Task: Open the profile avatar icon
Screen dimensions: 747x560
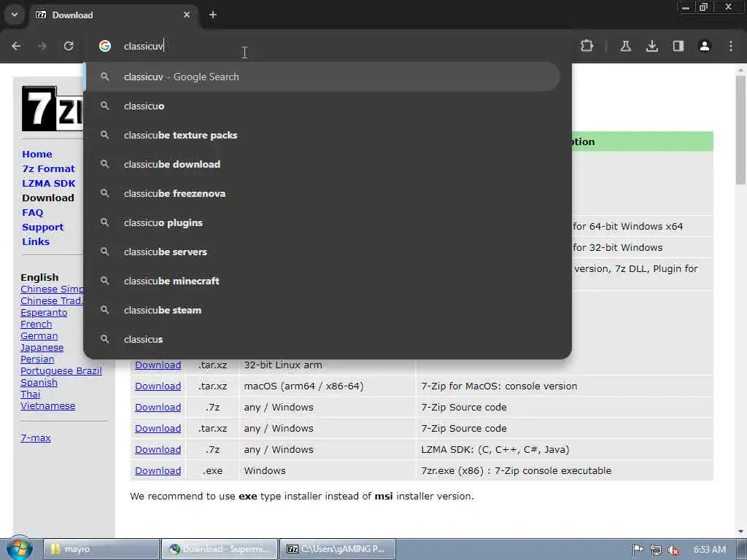Action: pyautogui.click(x=705, y=46)
